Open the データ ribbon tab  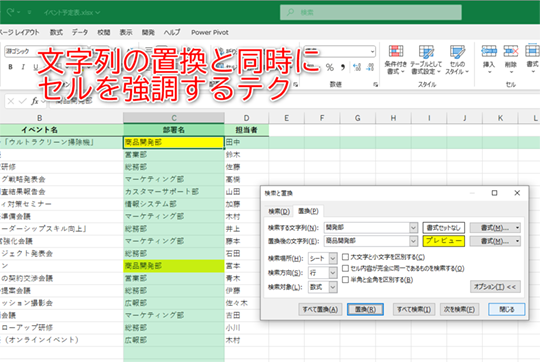[x=80, y=32]
